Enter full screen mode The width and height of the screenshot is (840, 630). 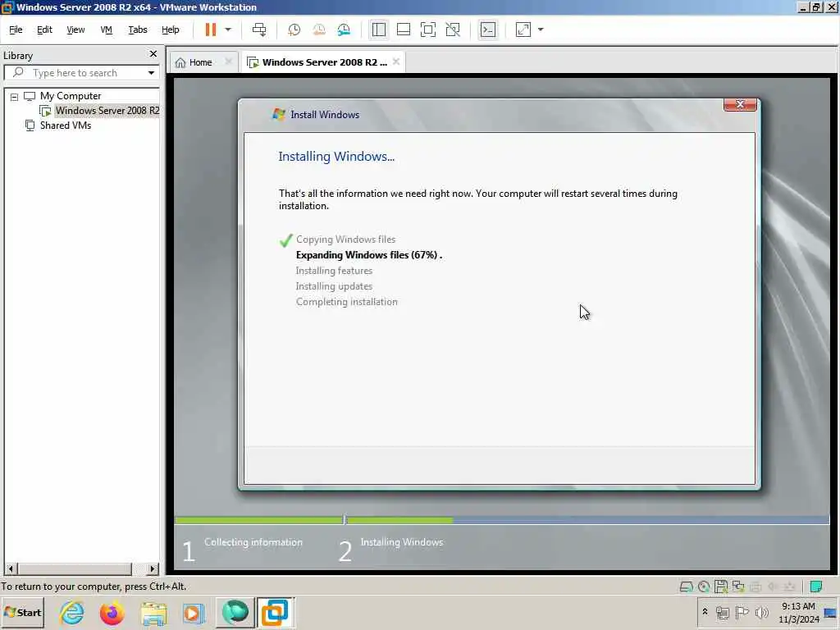[x=428, y=30]
